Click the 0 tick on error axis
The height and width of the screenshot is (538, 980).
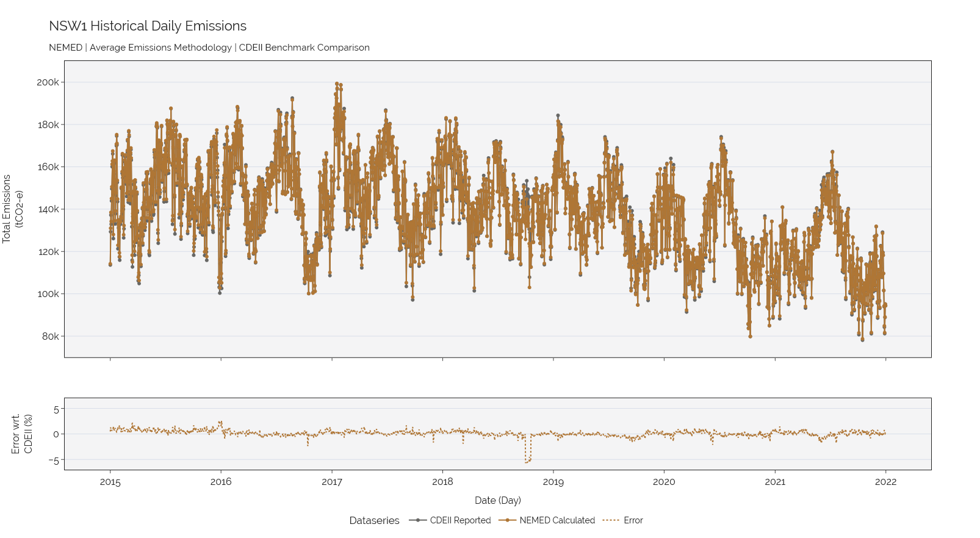pyautogui.click(x=57, y=434)
